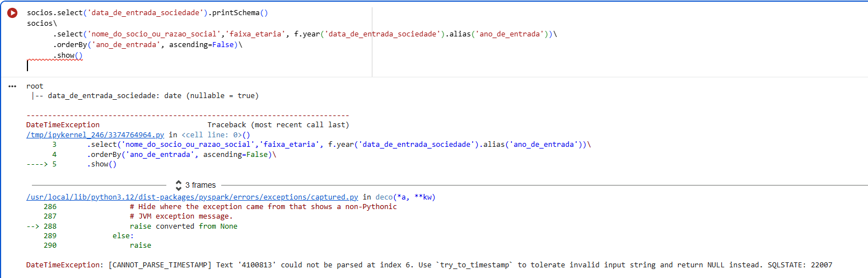The height and width of the screenshot is (278, 868).
Task: Click line 286 comment about non-Pythonic
Action: [x=220, y=207]
